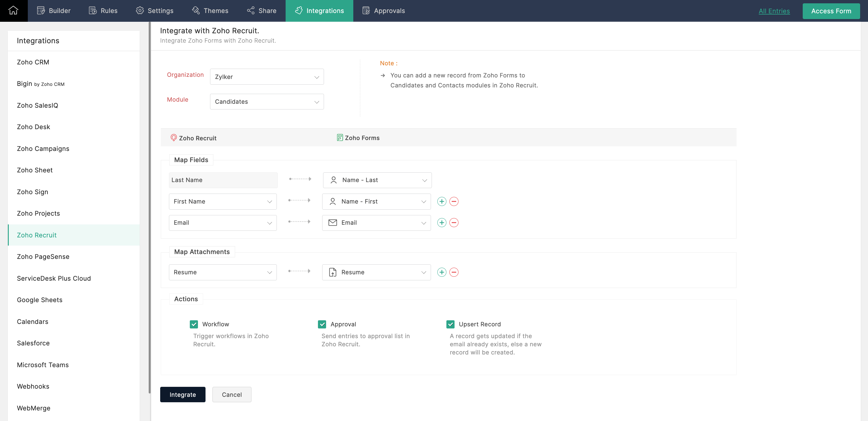Click the file icon in Resume form field
This screenshot has height=421, width=868.
332,272
